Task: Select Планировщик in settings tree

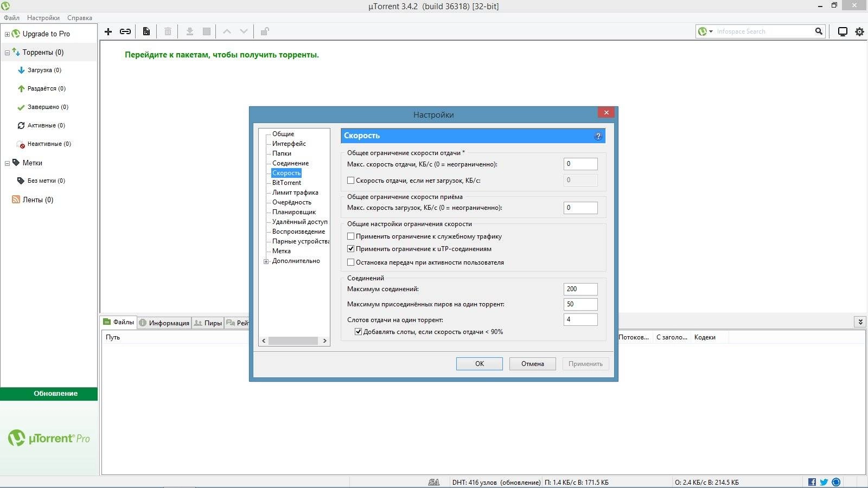Action: pos(294,212)
